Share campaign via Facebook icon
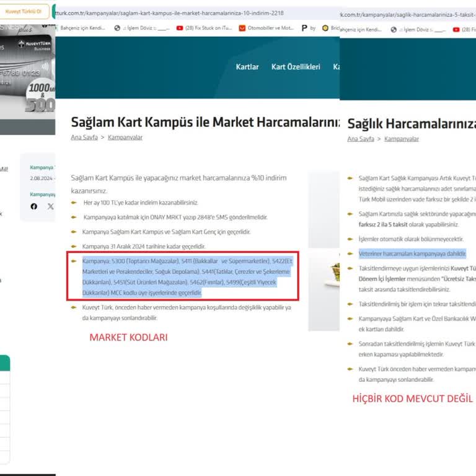 (34, 206)
